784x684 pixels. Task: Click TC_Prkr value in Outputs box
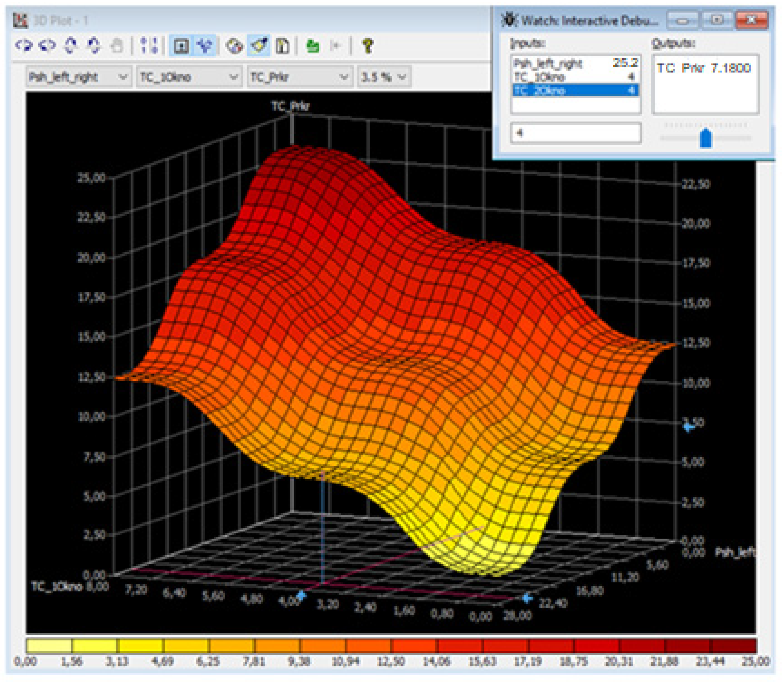[x=703, y=68]
